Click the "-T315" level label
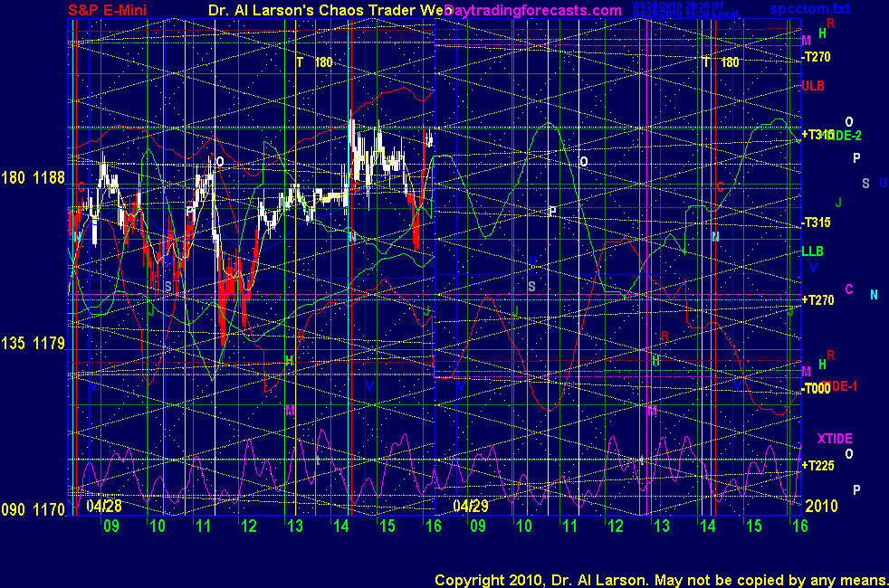Viewport: 889px width, 588px height. coord(817,223)
